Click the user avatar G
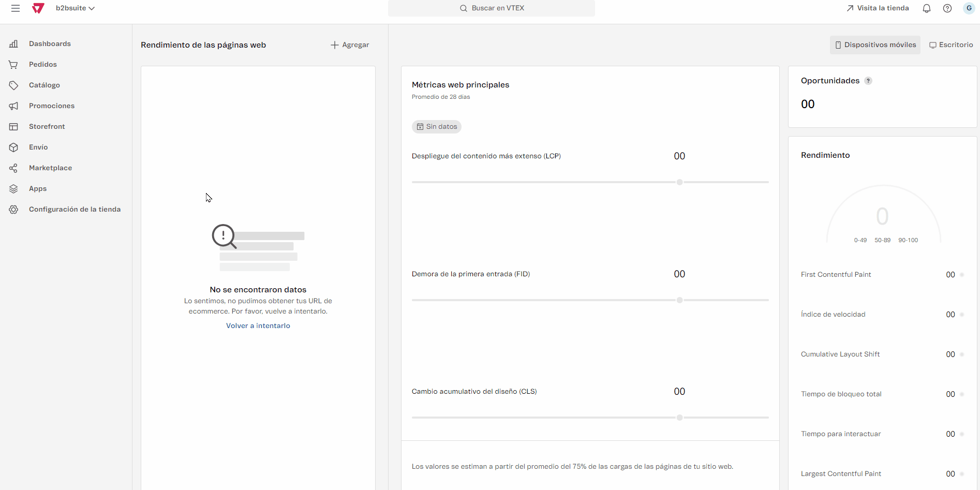Image resolution: width=980 pixels, height=490 pixels. click(x=969, y=8)
